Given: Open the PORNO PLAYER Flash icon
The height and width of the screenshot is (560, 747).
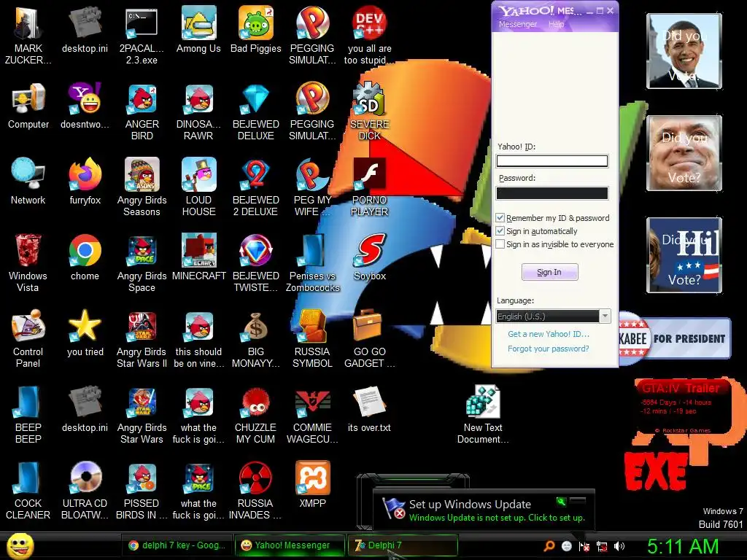Looking at the screenshot, I should [369, 187].
